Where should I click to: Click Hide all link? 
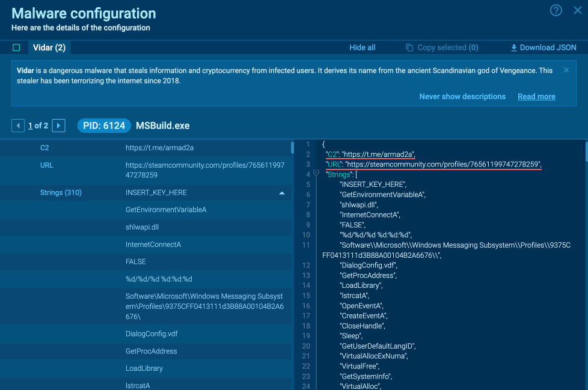point(363,47)
